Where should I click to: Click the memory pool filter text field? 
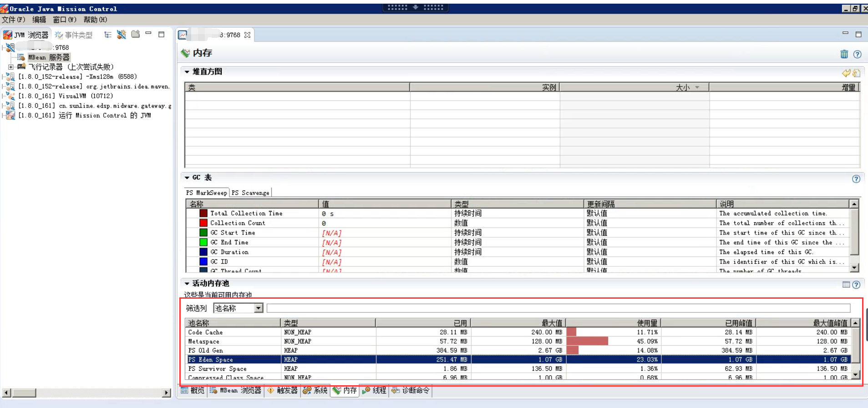point(558,308)
